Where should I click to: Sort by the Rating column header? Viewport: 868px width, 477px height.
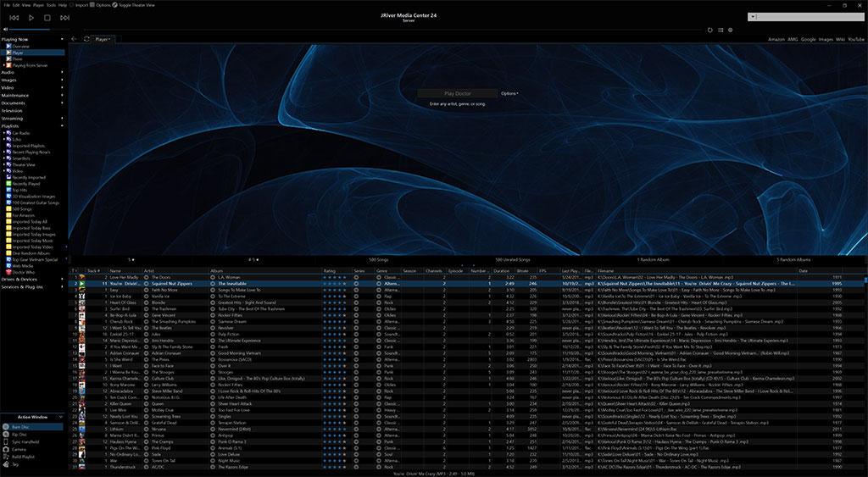click(x=337, y=270)
